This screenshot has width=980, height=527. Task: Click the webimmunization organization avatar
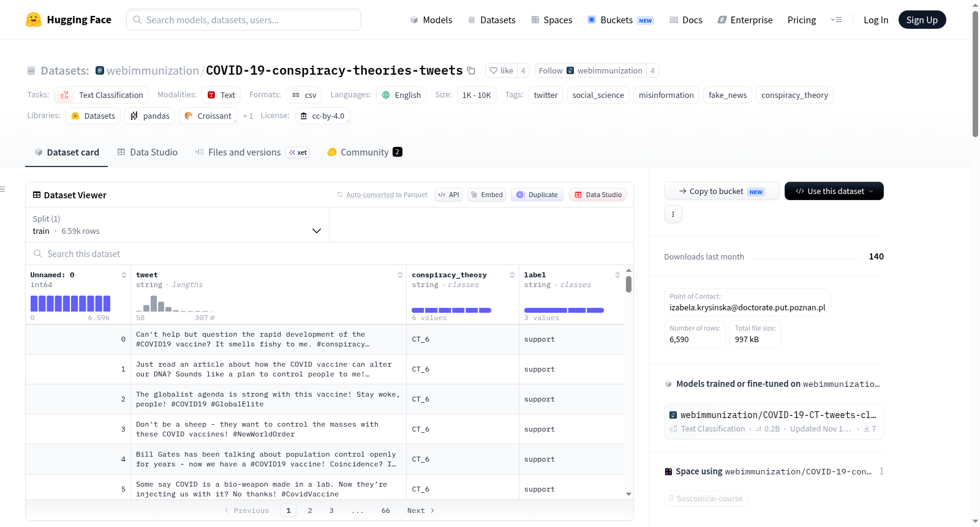[x=100, y=70]
